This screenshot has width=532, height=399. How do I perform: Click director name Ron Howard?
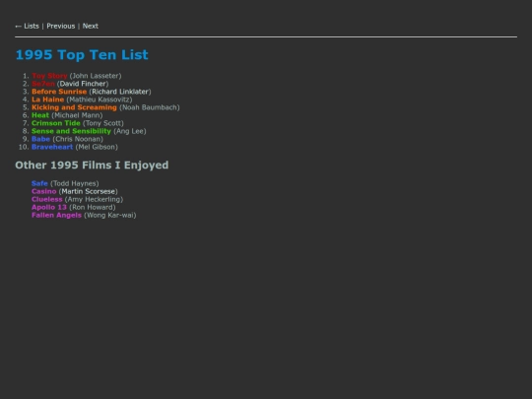93,207
